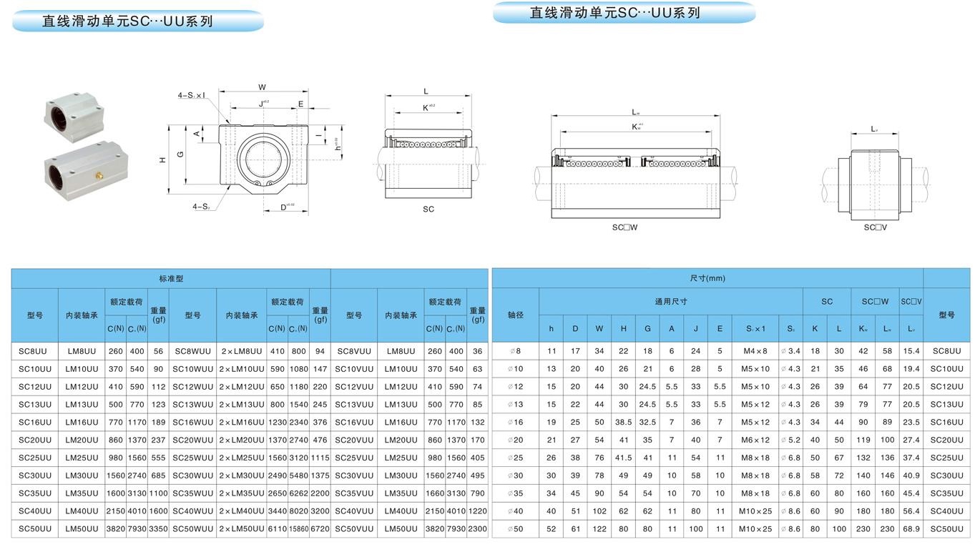Click the 15.4 value in the Lv column
Screen dimensions: 980x547
point(911,351)
